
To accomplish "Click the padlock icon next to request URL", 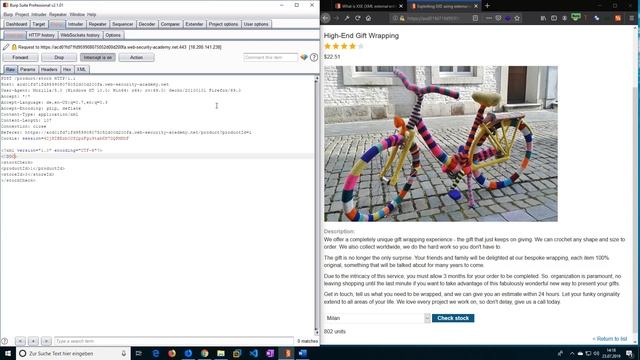I will (x=14, y=47).
